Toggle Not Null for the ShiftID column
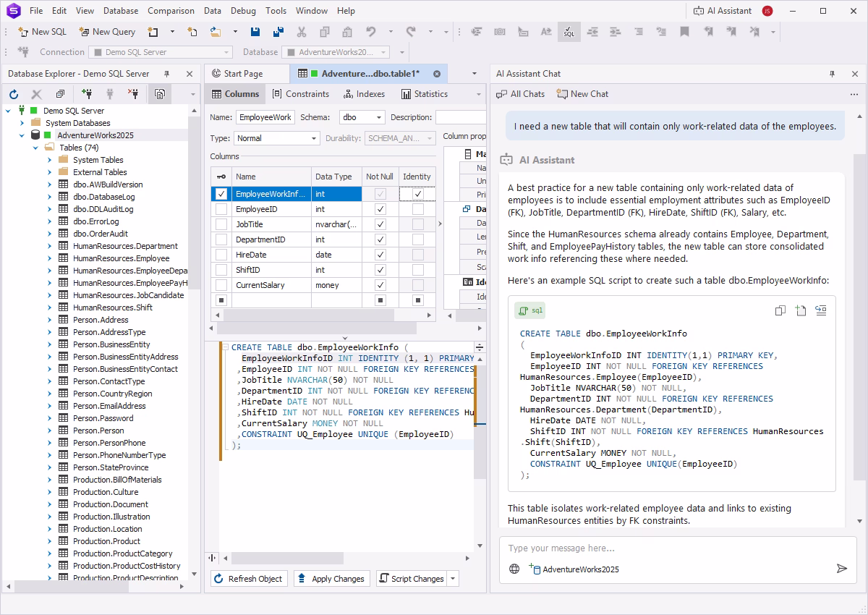 pyautogui.click(x=380, y=270)
